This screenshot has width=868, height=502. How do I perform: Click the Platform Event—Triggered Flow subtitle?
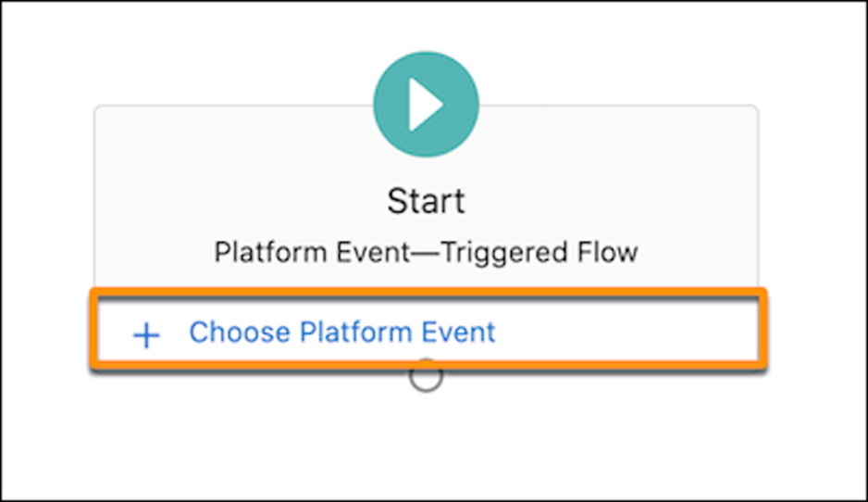pos(426,252)
